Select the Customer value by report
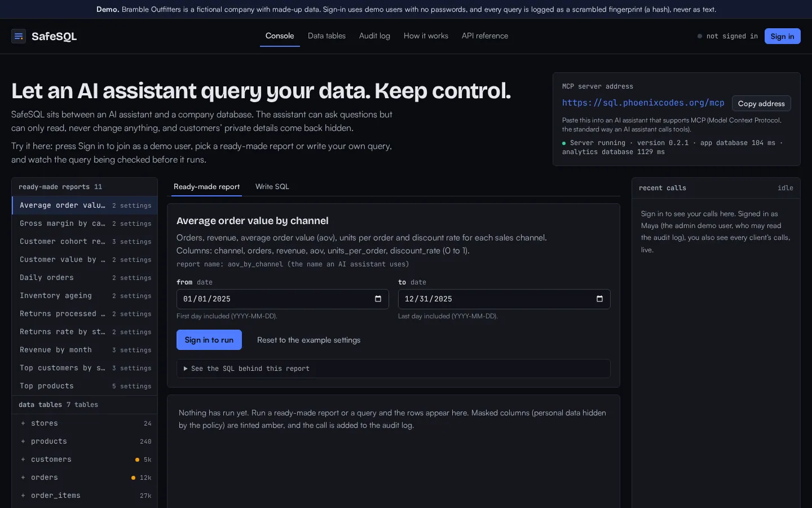 coord(85,260)
